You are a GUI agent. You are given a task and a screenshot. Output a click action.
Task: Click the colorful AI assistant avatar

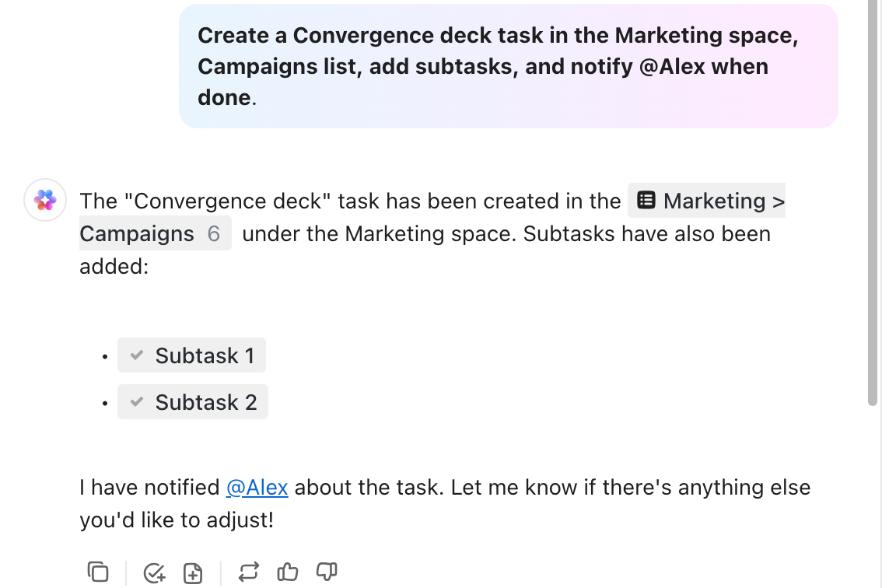tap(45, 200)
